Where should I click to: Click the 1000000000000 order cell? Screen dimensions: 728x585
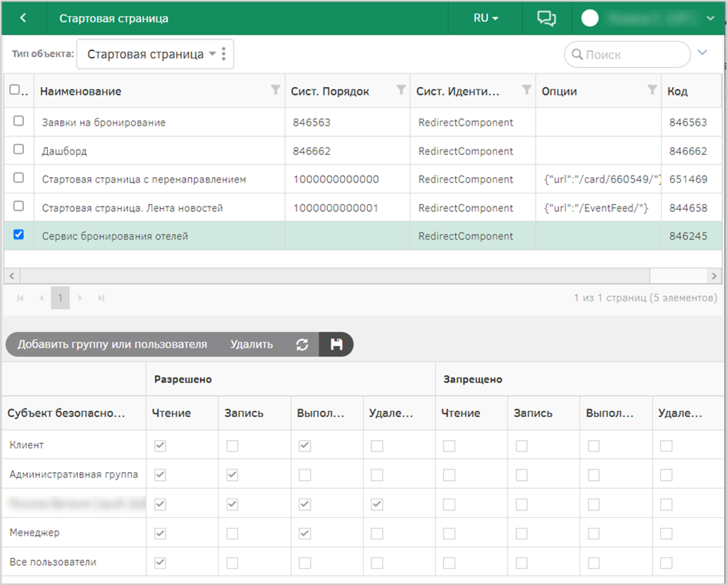pos(347,179)
